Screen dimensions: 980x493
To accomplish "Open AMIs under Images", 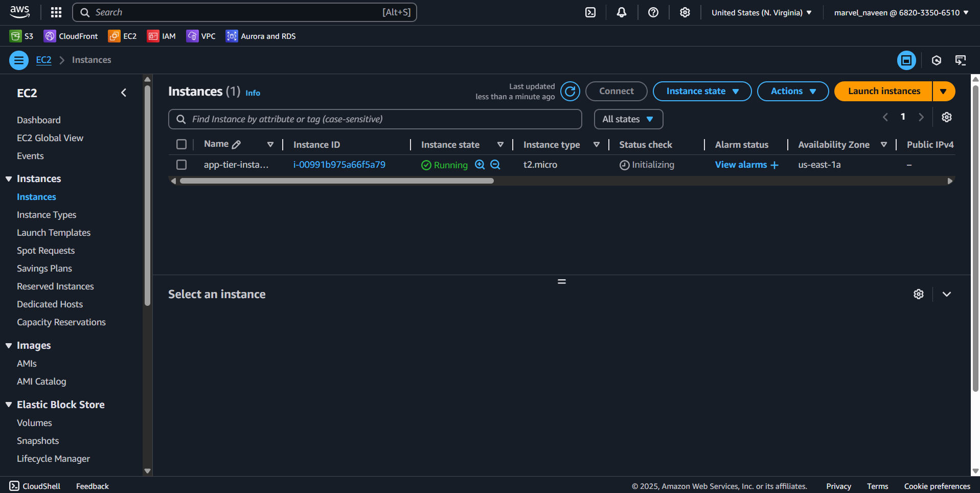I will pyautogui.click(x=27, y=364).
